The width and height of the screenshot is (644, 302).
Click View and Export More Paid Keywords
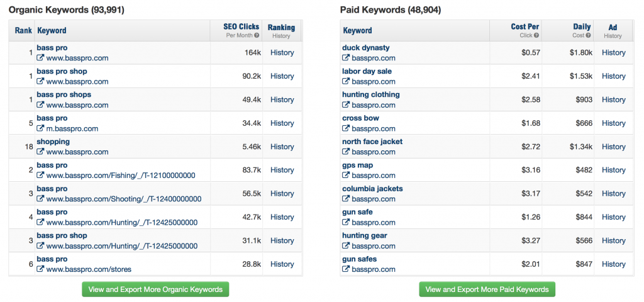(487, 289)
